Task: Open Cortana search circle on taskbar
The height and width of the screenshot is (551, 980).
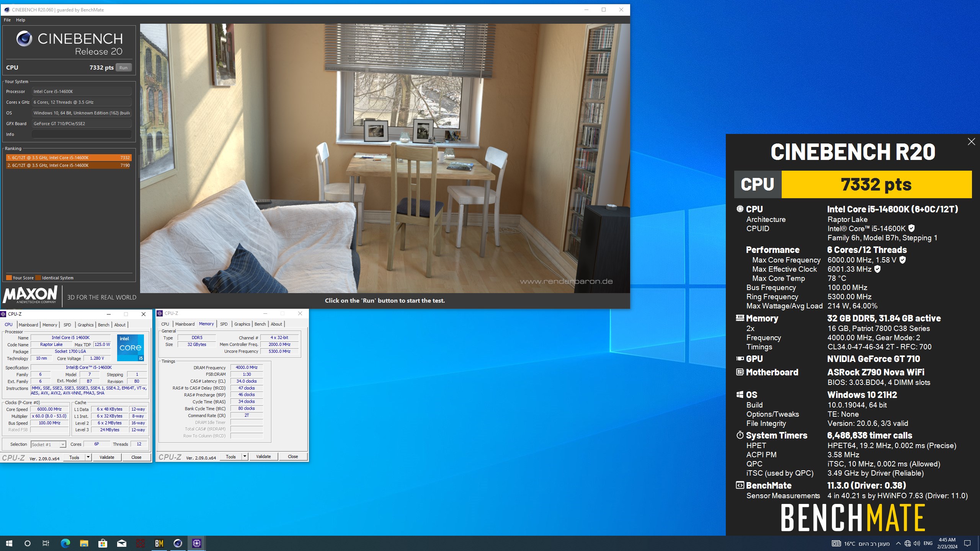Action: [x=27, y=543]
